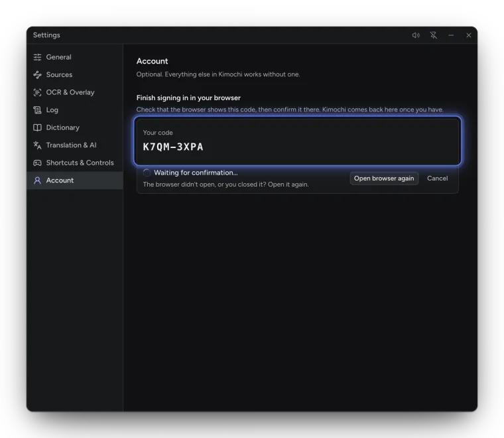Click the OCR & Overlay scan icon
The width and height of the screenshot is (504, 438).
pyautogui.click(x=37, y=92)
